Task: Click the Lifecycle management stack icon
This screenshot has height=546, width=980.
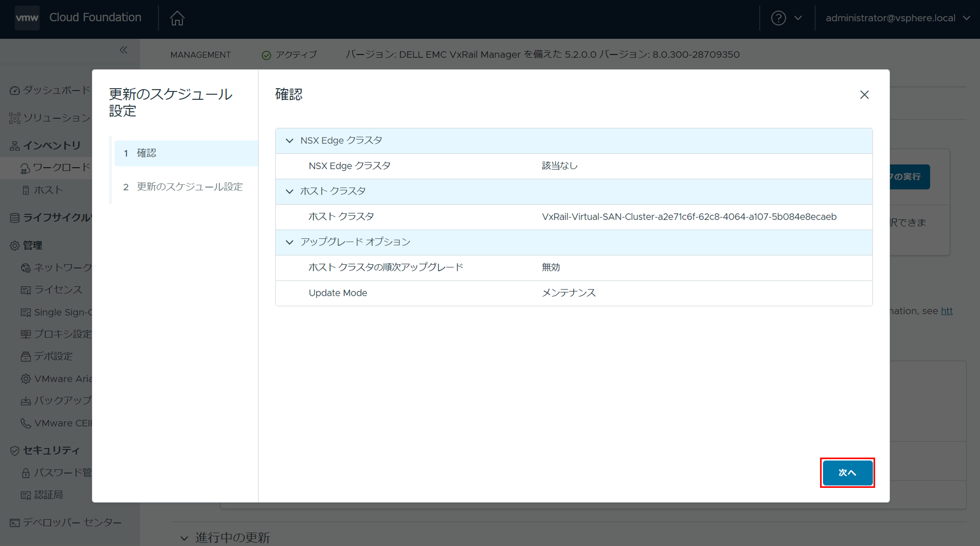Action: 14,218
